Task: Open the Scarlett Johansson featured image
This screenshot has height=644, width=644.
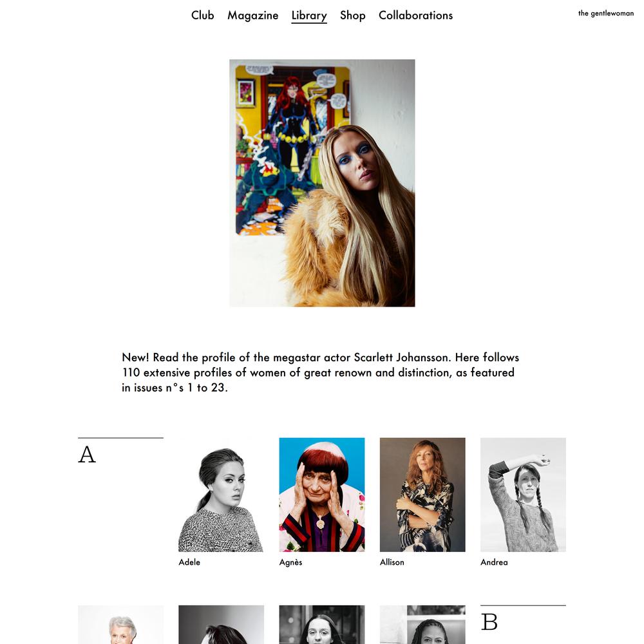Action: 322,183
